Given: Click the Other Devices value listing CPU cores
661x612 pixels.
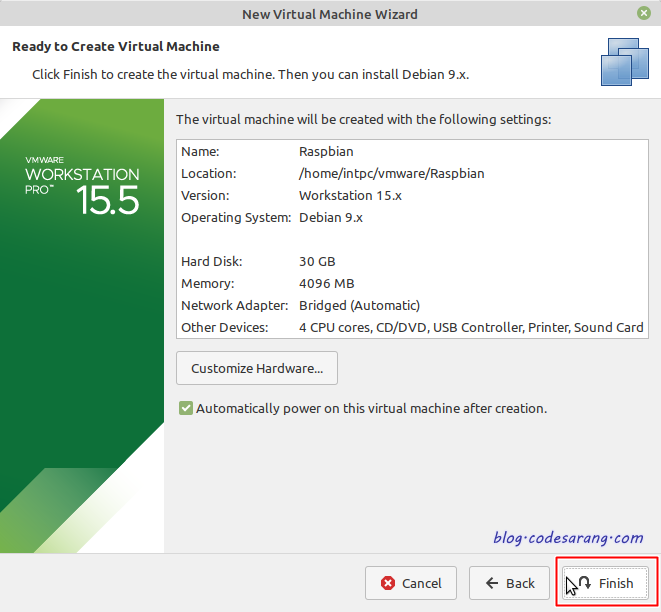Looking at the screenshot, I should [x=471, y=327].
